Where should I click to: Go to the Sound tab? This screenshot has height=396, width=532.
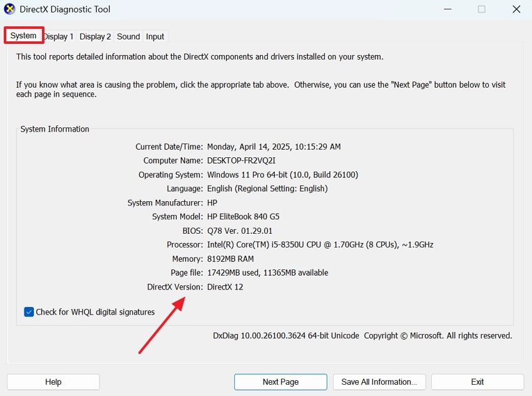[128, 37]
